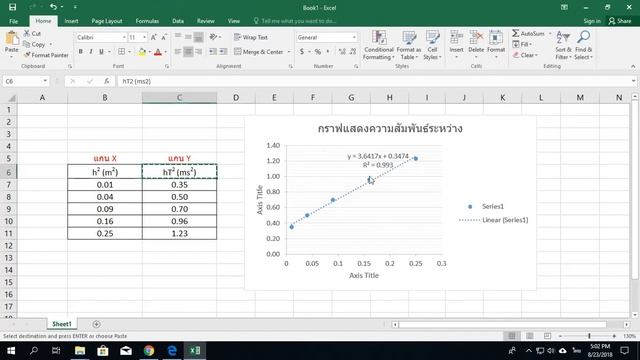640x360 pixels.
Task: Click the Sign in link
Action: [592, 21]
